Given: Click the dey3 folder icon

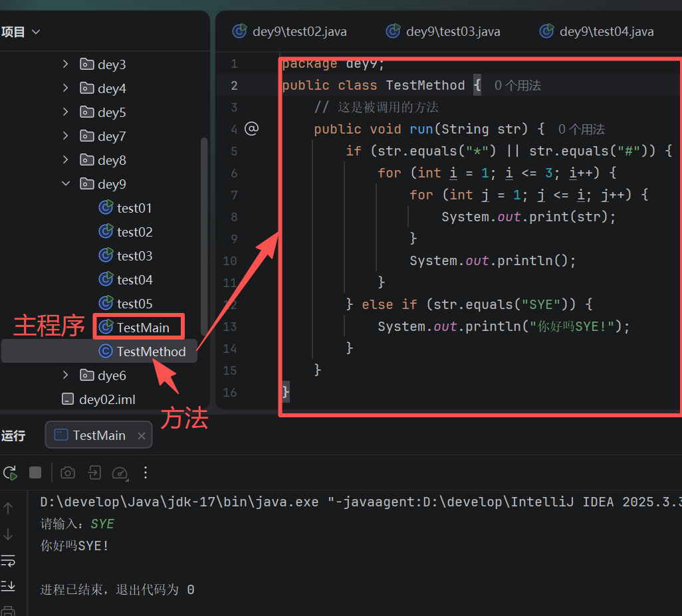Looking at the screenshot, I should (87, 64).
